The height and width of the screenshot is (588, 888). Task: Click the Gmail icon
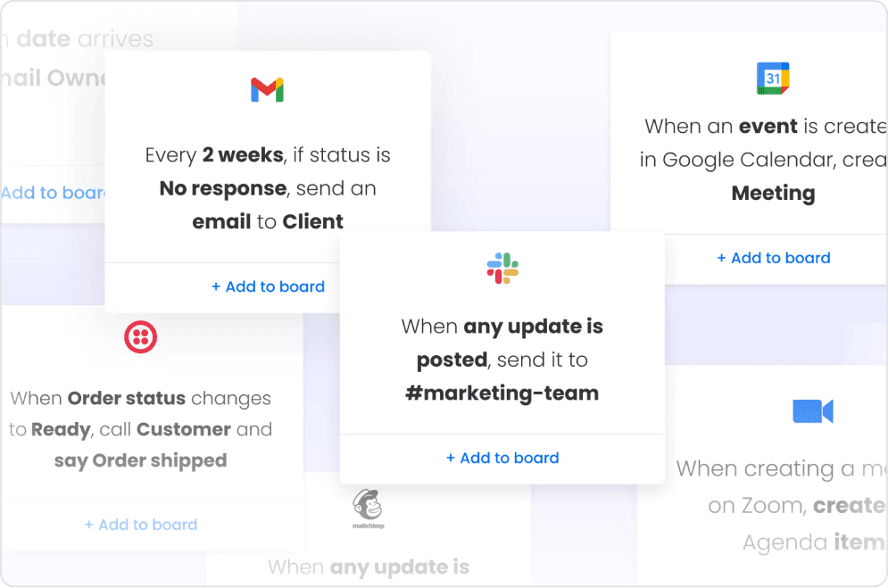268,89
